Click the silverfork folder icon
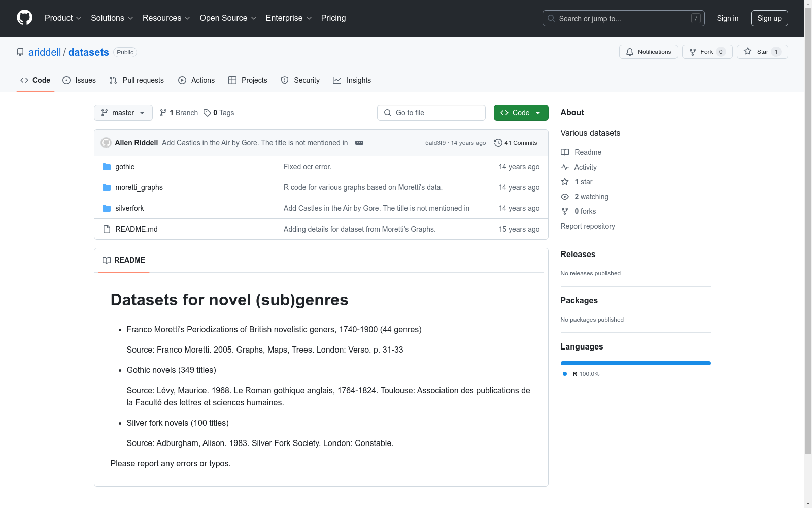812x508 pixels. coord(107,208)
